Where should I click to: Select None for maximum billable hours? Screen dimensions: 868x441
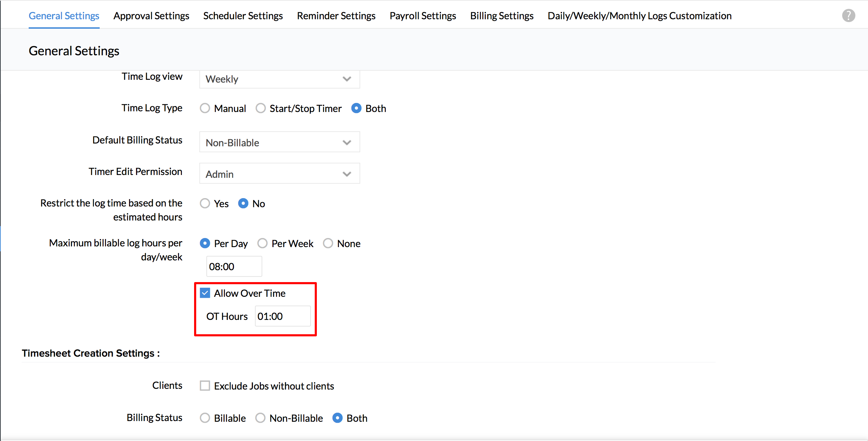[328, 243]
